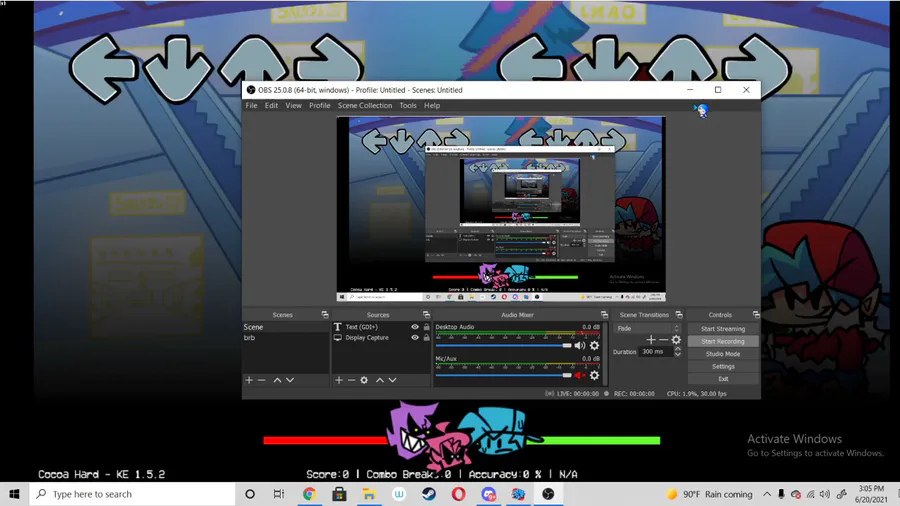Mute Desktop Audio speaker icon
Viewport: 900px width, 506px height.
coord(580,345)
